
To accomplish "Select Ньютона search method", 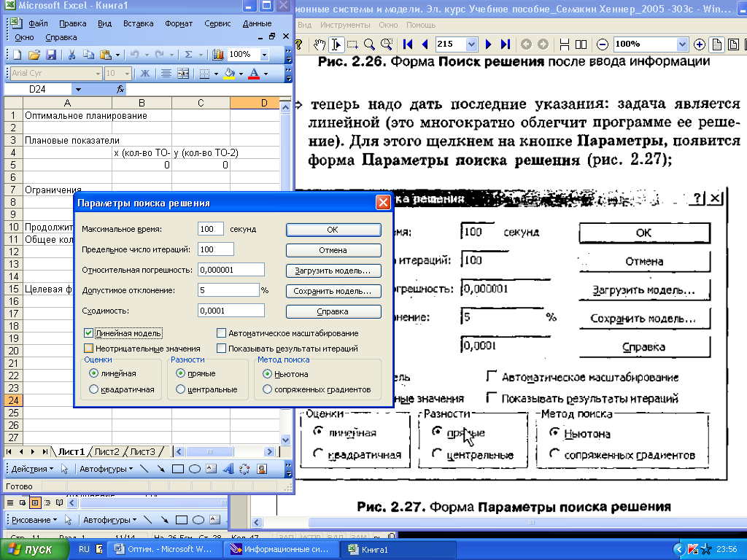I will tap(267, 374).
